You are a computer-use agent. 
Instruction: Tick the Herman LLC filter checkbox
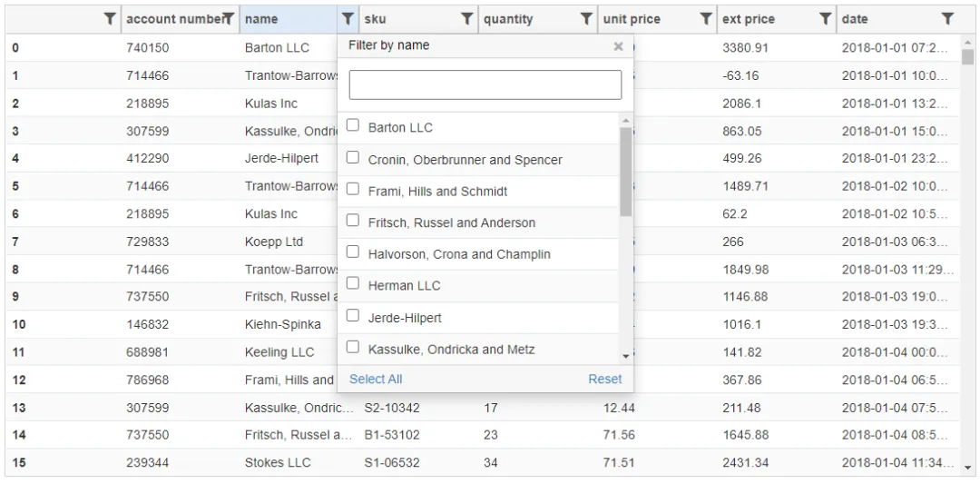click(x=353, y=284)
